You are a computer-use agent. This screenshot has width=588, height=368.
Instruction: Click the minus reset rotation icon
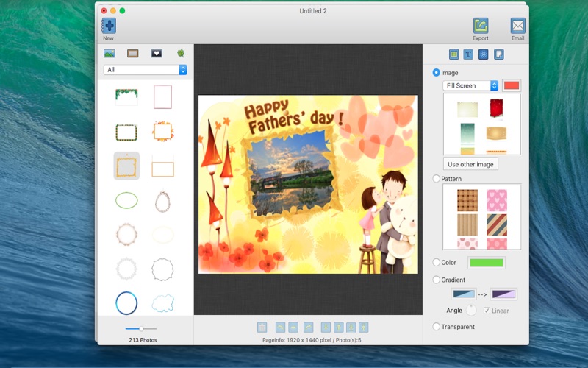pos(293,327)
